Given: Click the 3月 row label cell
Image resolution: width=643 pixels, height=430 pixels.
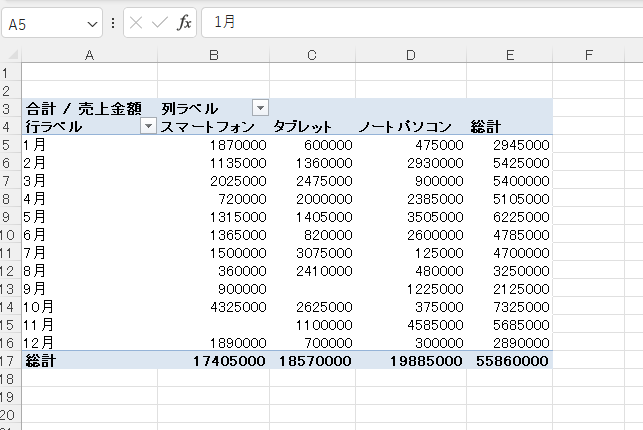Looking at the screenshot, I should [x=90, y=181].
